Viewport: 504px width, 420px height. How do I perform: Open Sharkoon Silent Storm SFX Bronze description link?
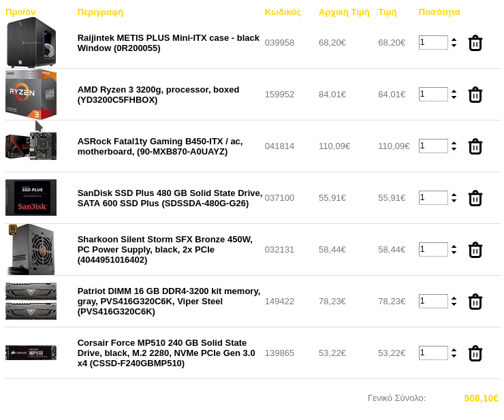(x=165, y=249)
